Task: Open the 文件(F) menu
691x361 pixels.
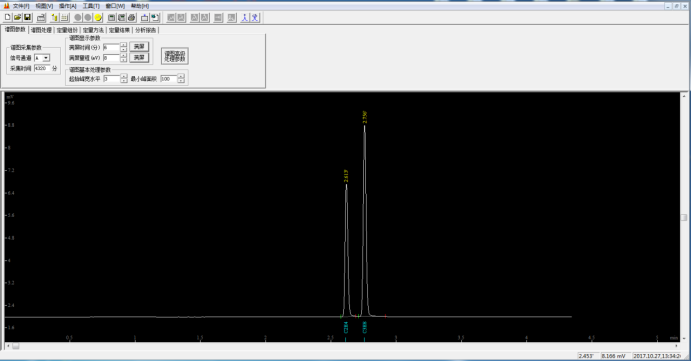Action: pos(21,6)
